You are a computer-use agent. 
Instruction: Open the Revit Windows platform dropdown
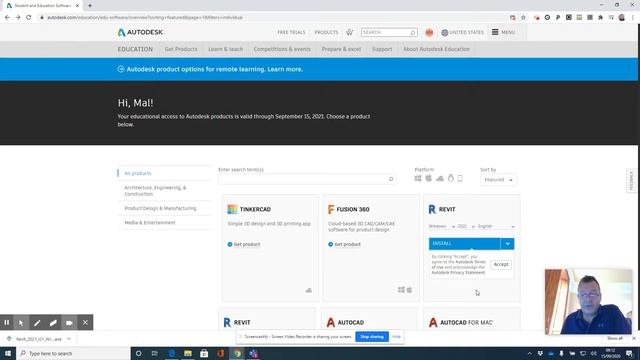click(442, 226)
